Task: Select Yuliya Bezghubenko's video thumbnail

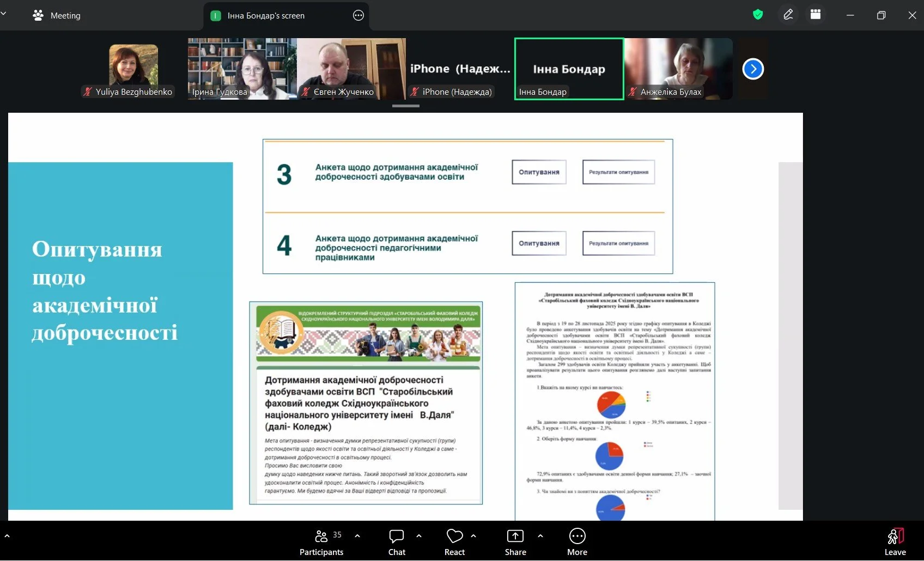Action: click(x=133, y=69)
